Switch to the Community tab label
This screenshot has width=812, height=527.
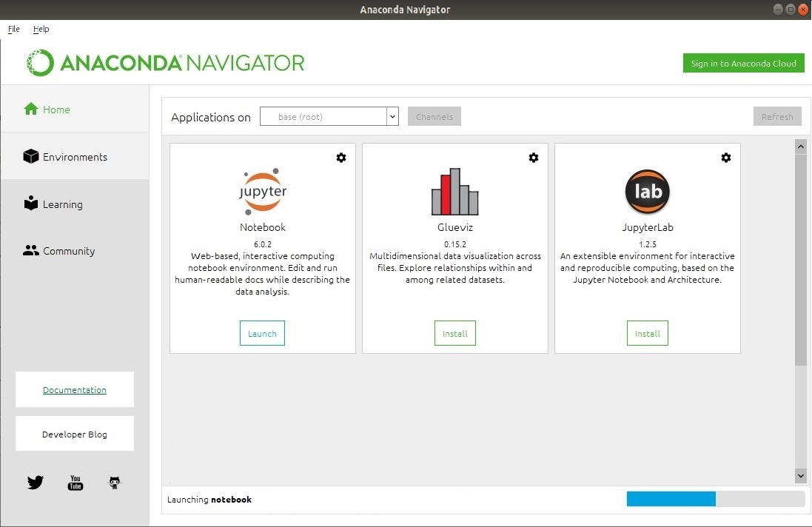pos(69,251)
